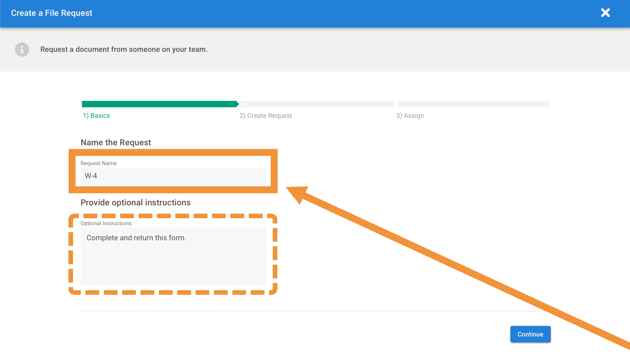
Task: Focus the Request Name field containing W-4
Action: (x=173, y=176)
